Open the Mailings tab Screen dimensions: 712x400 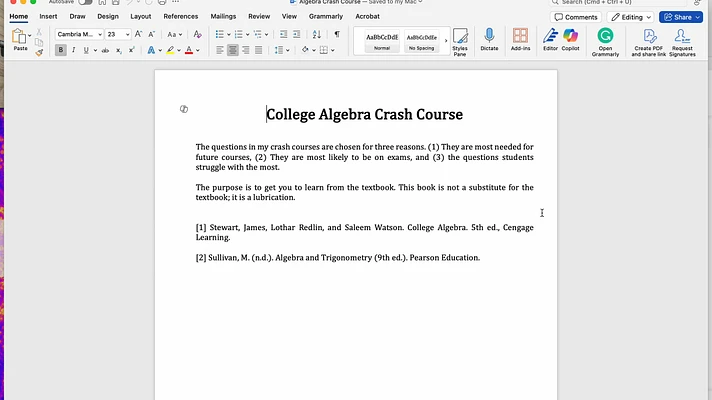[x=223, y=16]
